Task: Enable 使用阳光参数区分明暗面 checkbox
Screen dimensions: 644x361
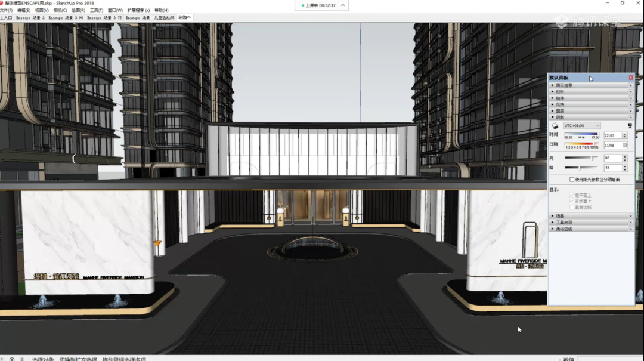Action: point(572,180)
